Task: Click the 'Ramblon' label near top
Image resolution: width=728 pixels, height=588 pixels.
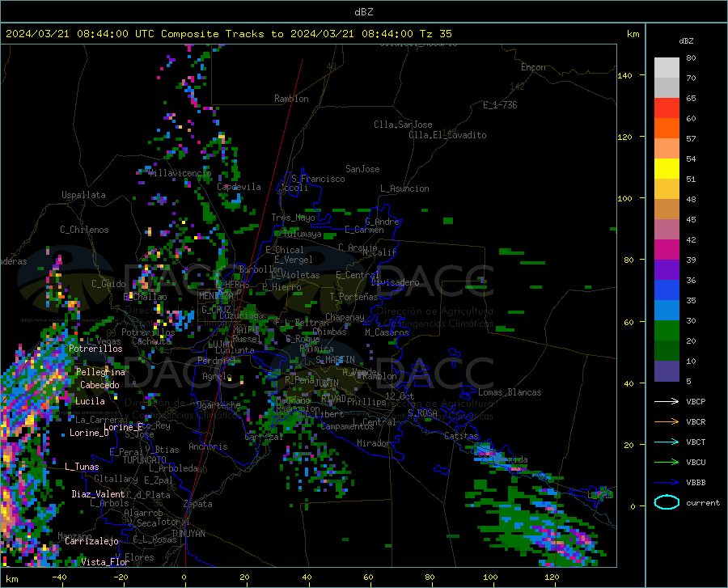Action: (x=291, y=99)
